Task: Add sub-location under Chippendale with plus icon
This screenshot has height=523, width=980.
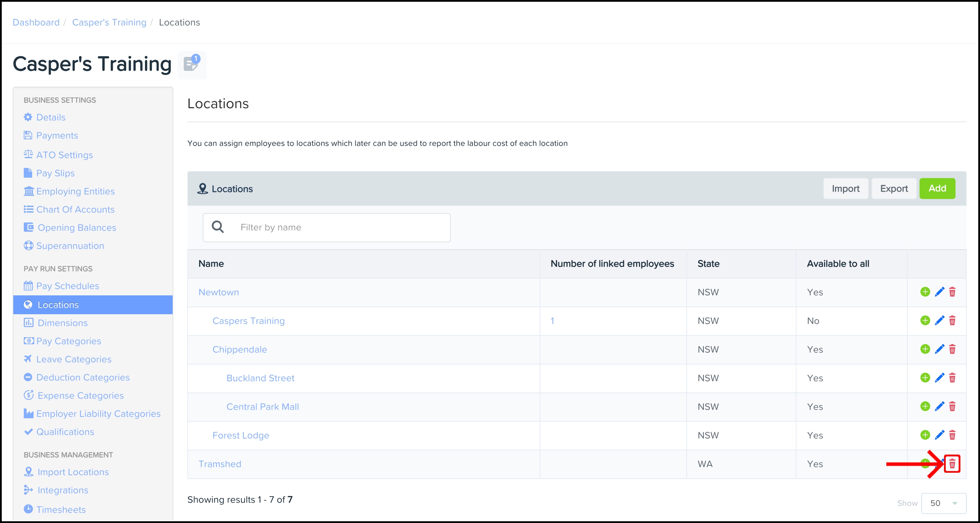Action: click(925, 349)
